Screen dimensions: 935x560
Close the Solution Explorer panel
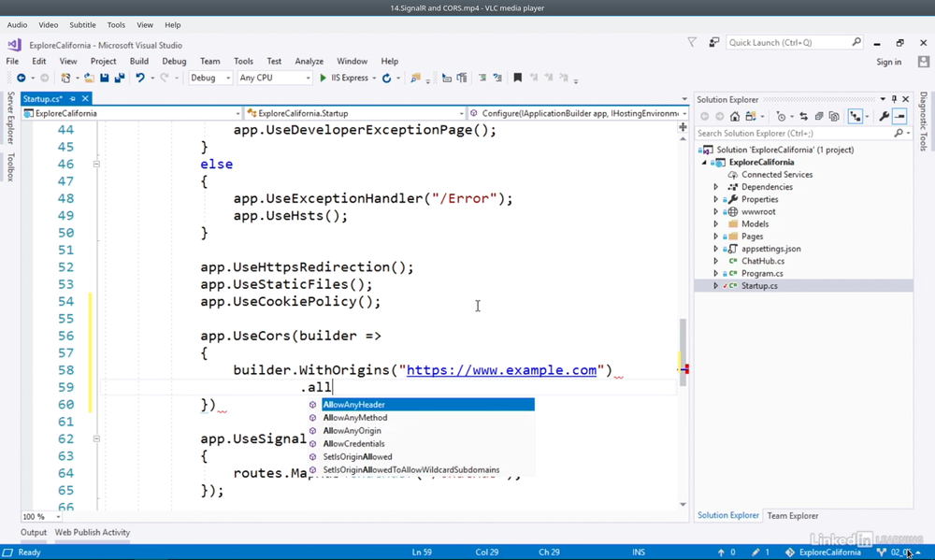coord(906,99)
